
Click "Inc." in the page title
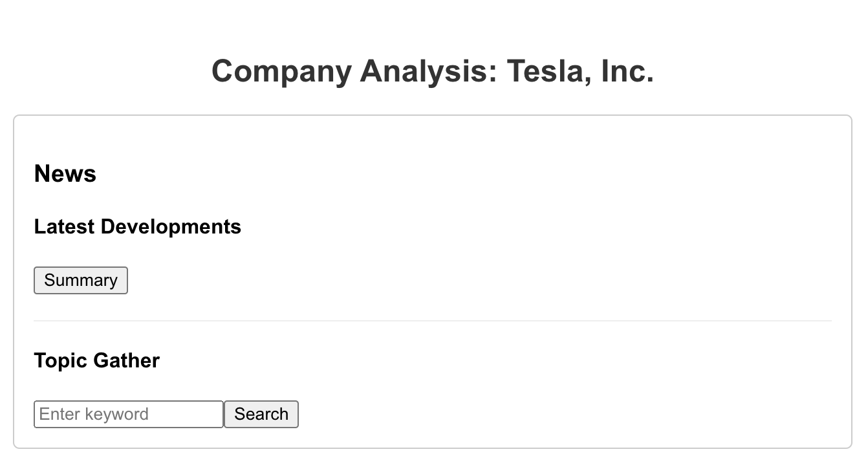(x=627, y=71)
